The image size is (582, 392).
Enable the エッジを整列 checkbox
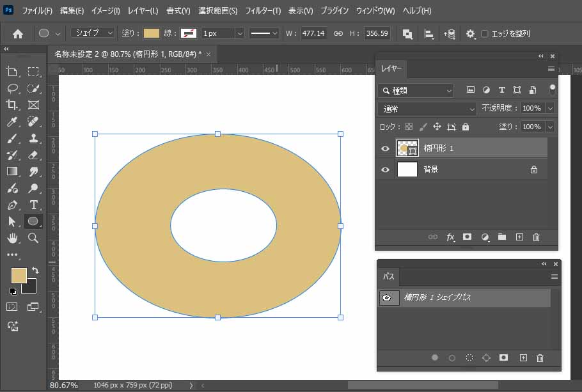click(485, 33)
